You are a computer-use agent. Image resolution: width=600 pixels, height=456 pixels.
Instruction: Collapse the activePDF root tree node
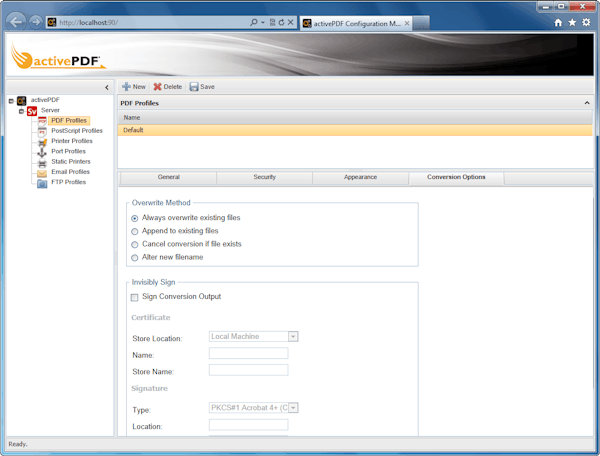coord(11,101)
